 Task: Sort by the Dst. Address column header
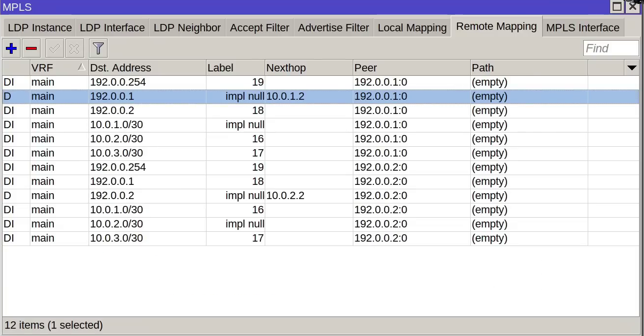point(147,68)
